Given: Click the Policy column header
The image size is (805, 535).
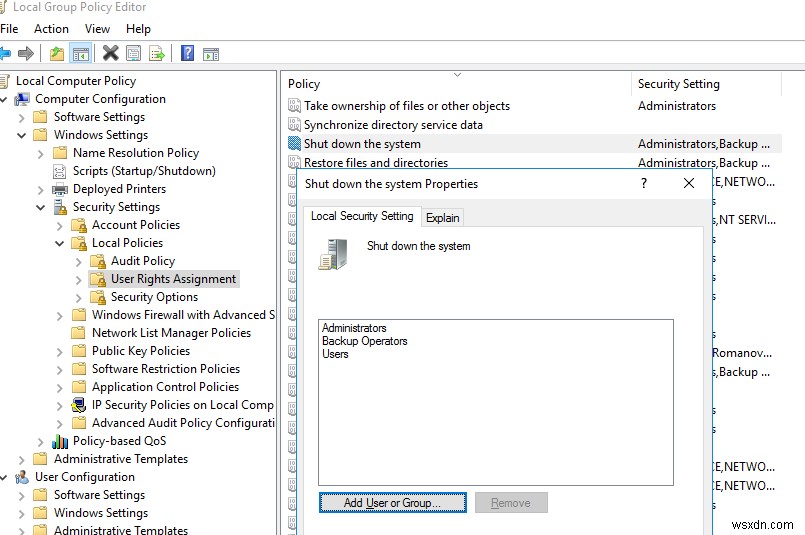Looking at the screenshot, I should (x=455, y=84).
